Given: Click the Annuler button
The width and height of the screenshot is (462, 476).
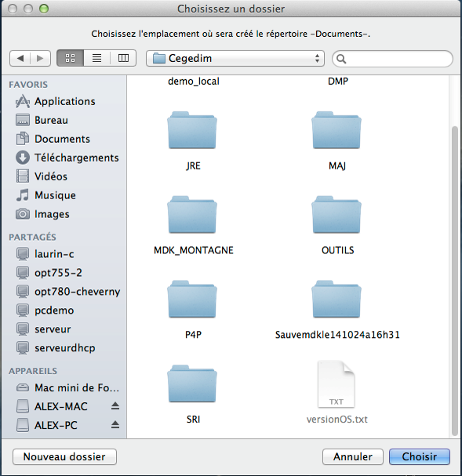Looking at the screenshot, I should (353, 456).
